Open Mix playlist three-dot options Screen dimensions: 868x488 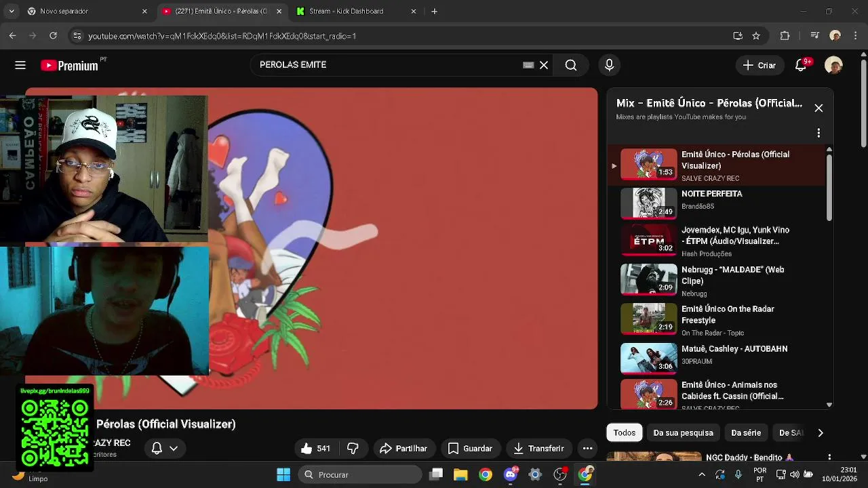818,133
